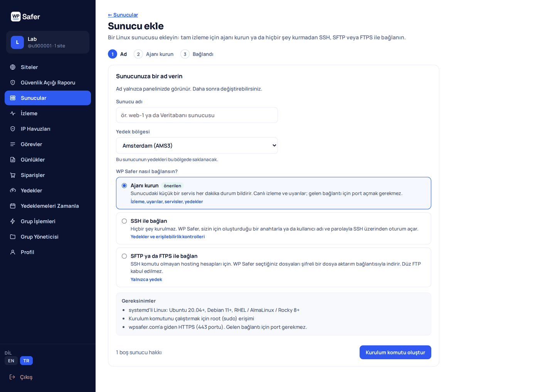Click the Gereksinimler heading
Image resolution: width=555 pixels, height=392 pixels.
139,301
